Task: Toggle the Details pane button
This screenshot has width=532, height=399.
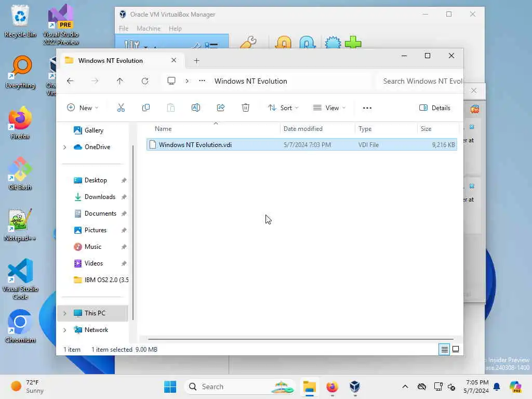Action: coord(435,108)
